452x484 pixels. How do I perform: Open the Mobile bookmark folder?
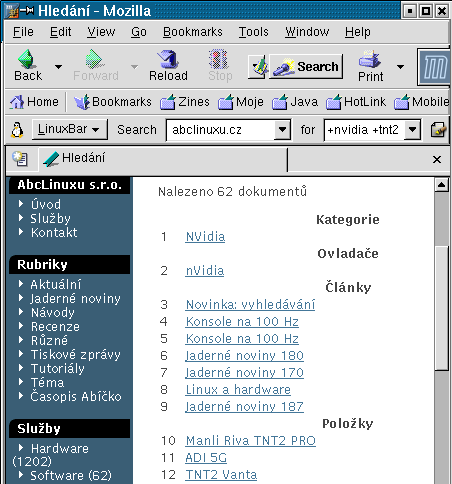[x=422, y=102]
